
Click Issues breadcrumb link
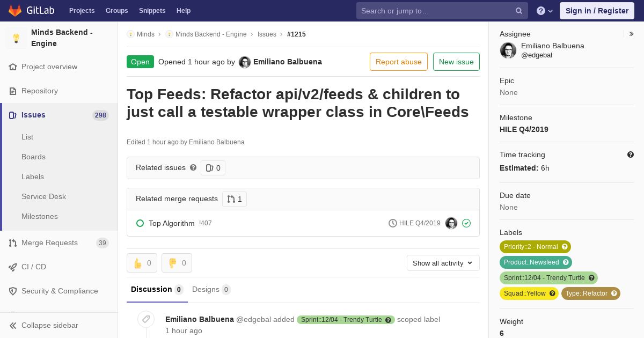tap(267, 34)
